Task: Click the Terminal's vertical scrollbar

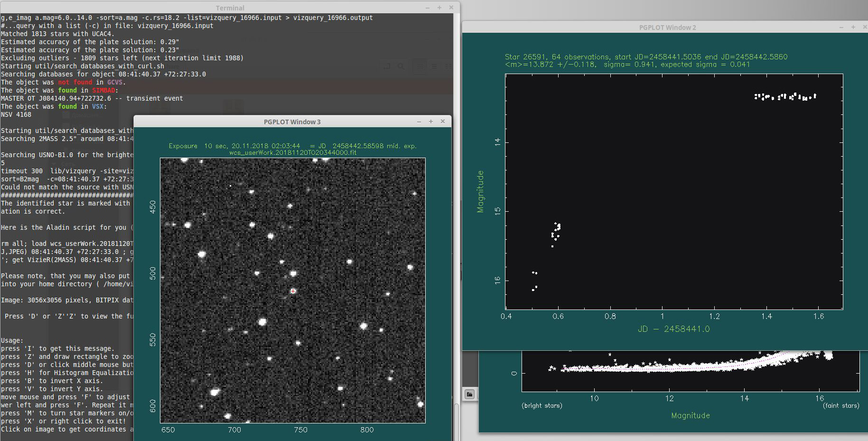Action: [x=457, y=418]
